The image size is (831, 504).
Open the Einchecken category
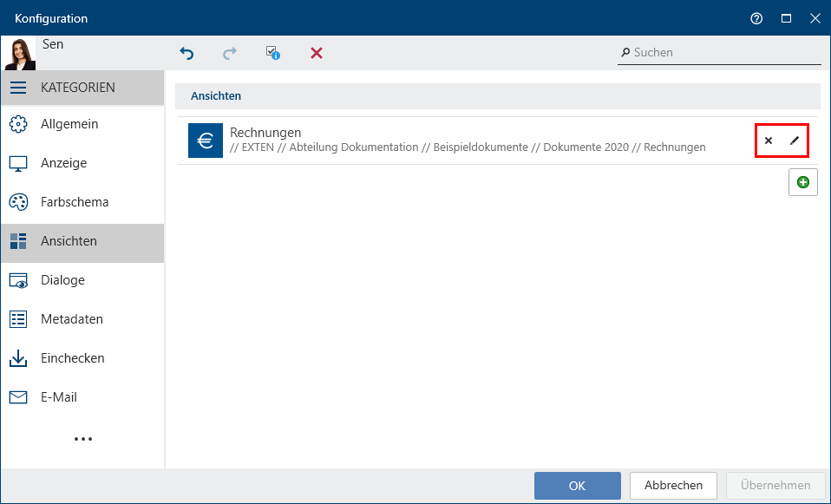(82, 358)
